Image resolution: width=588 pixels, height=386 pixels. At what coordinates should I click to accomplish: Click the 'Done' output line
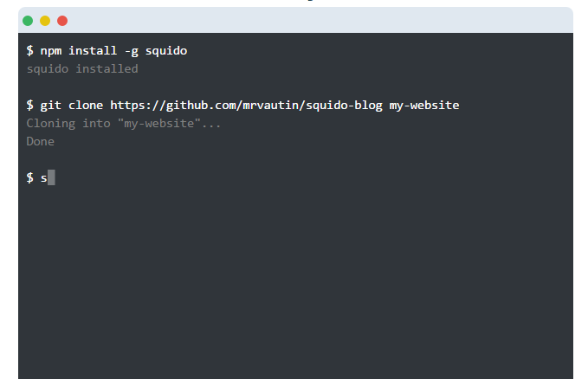(40, 141)
